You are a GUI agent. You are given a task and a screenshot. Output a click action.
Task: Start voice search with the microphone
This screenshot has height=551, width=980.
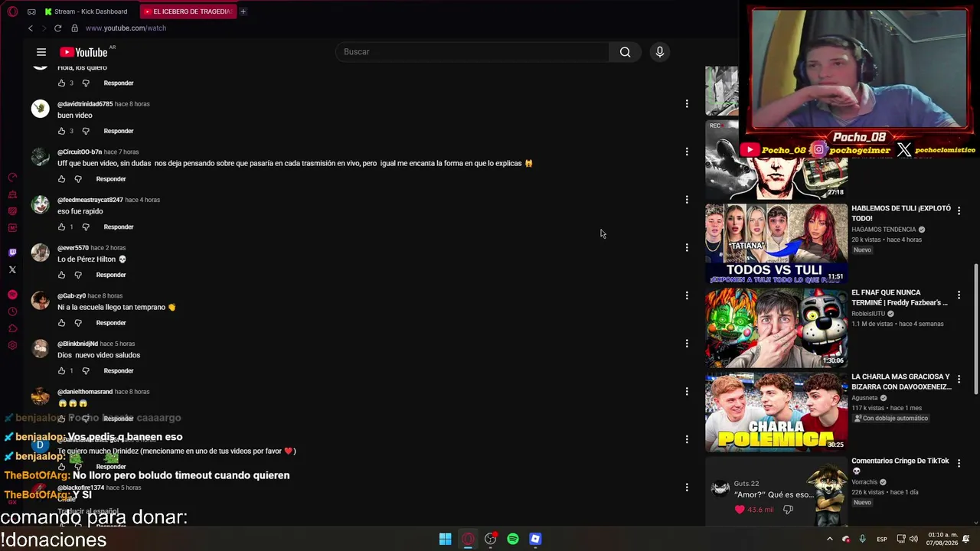[x=660, y=52]
